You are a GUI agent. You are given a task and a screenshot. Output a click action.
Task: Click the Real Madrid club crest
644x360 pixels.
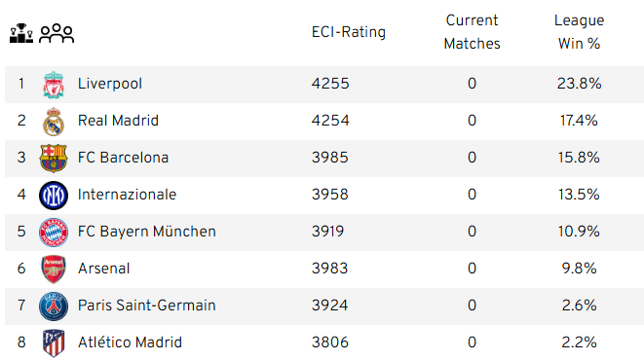pyautogui.click(x=54, y=122)
